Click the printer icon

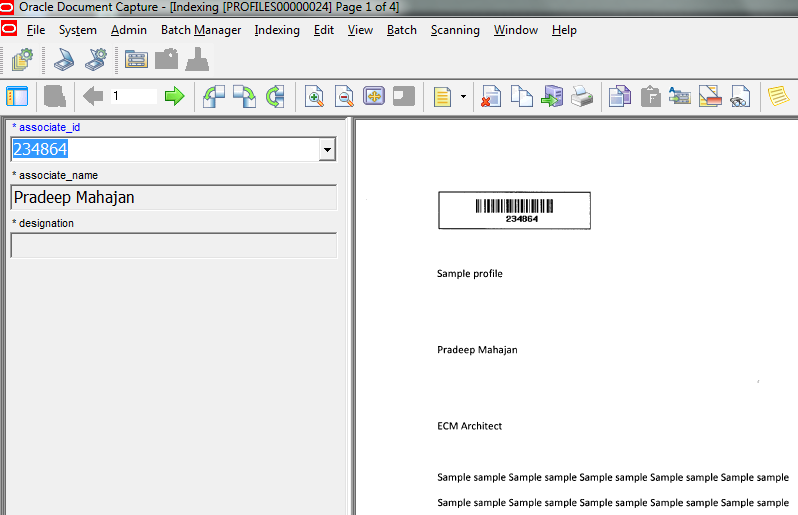(x=582, y=97)
